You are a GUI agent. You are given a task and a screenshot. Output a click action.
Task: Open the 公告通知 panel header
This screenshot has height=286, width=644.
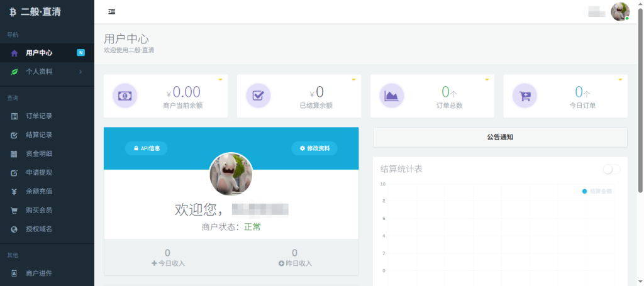(500, 138)
